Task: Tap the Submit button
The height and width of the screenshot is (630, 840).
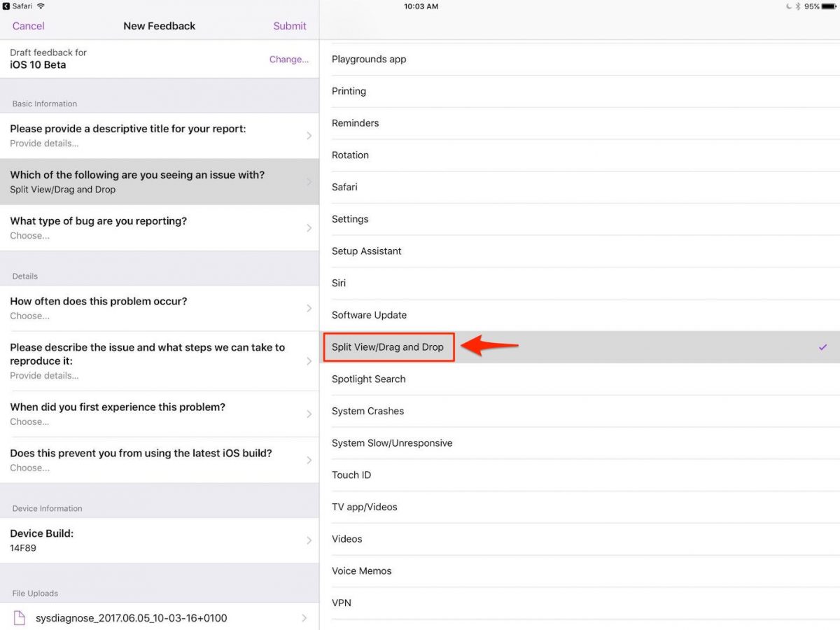Action: (x=290, y=26)
